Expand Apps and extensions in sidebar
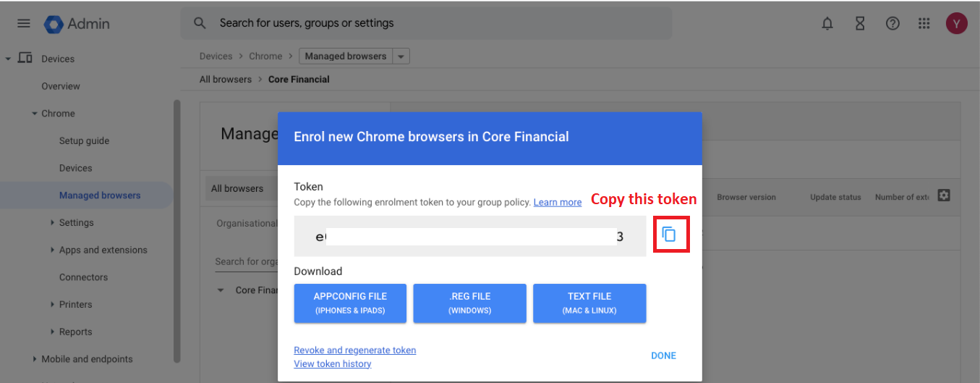The width and height of the screenshot is (980, 383). coord(53,250)
